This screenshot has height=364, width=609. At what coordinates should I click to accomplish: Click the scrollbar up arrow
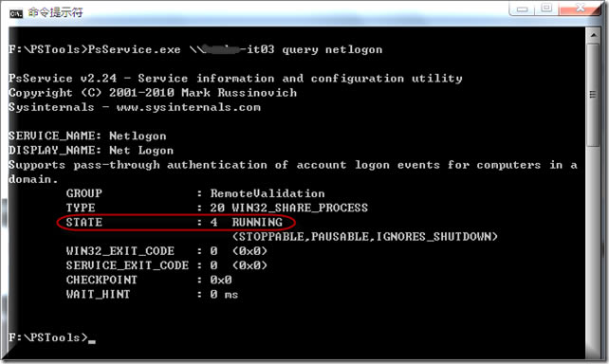(x=593, y=35)
